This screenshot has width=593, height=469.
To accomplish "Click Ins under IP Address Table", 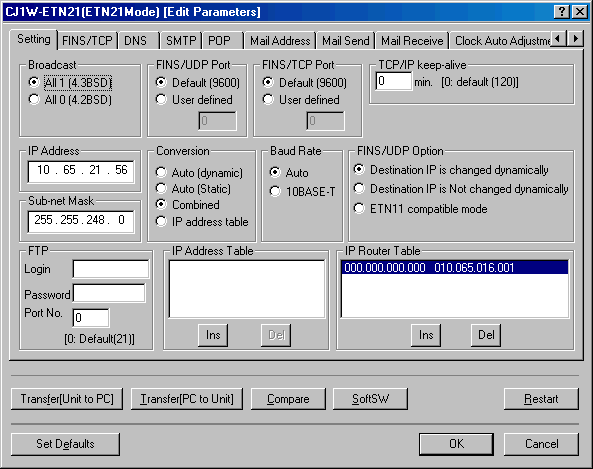I will click(x=213, y=335).
